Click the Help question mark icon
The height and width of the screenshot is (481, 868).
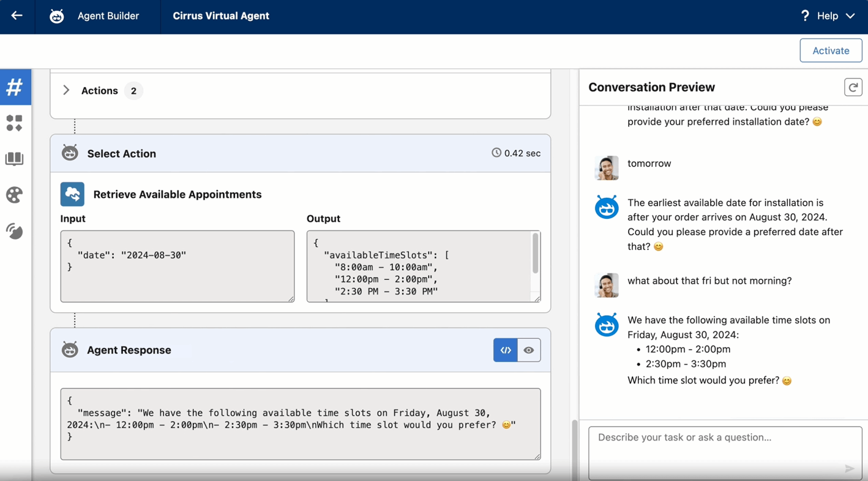805,16
